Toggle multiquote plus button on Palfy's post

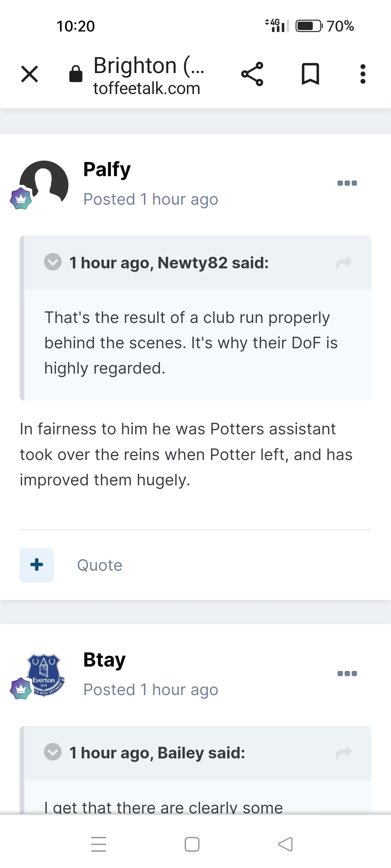pos(37,565)
